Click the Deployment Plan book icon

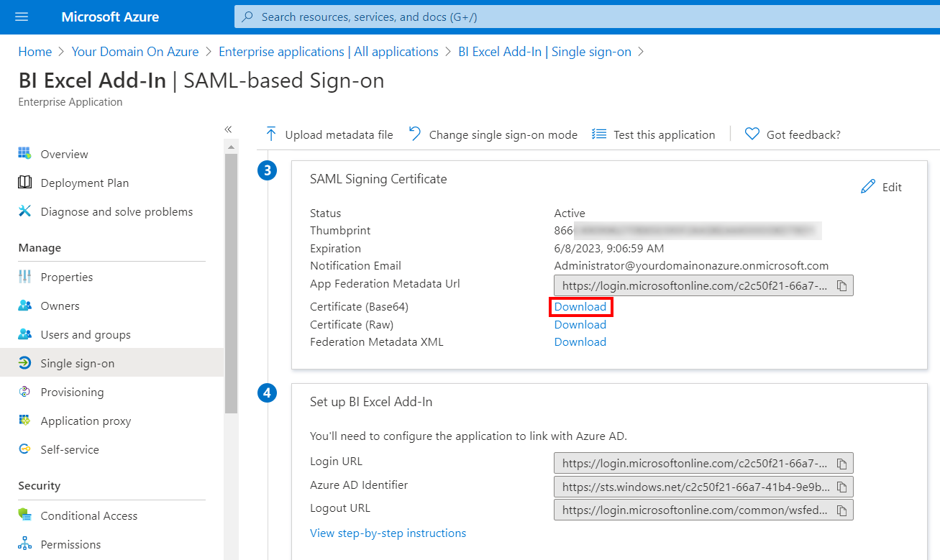(25, 183)
